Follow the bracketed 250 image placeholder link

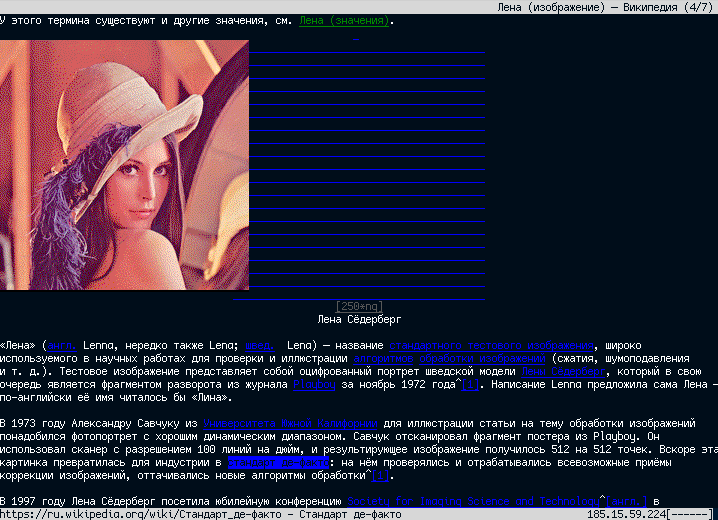(x=359, y=306)
